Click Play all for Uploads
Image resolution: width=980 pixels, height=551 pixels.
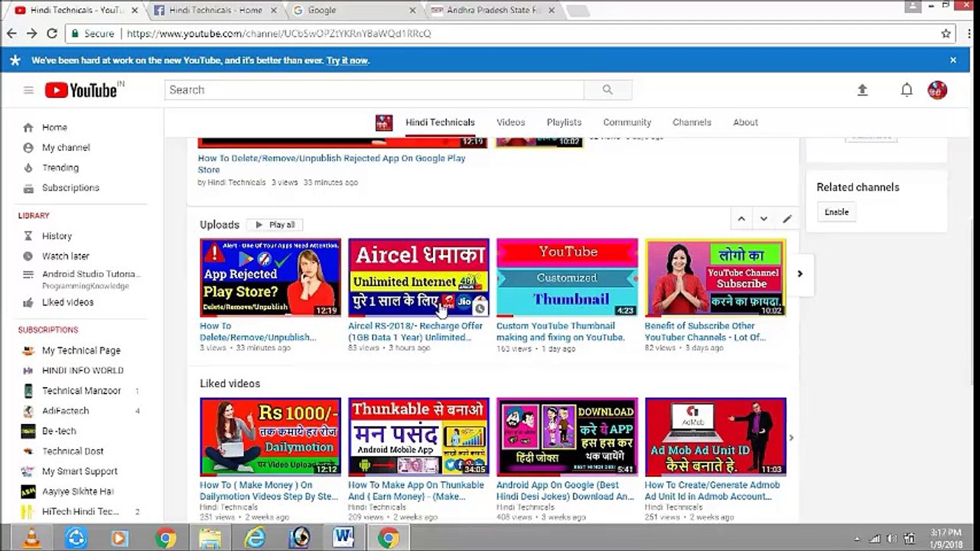[x=275, y=225]
